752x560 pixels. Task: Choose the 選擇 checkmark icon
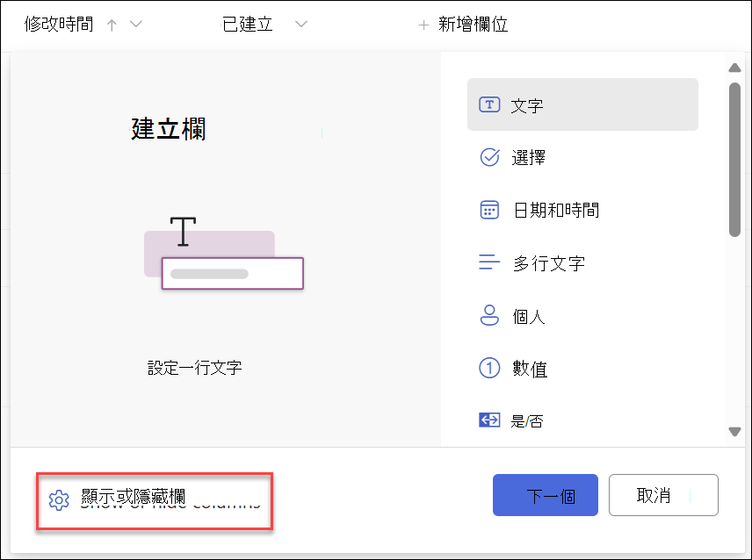tap(489, 157)
